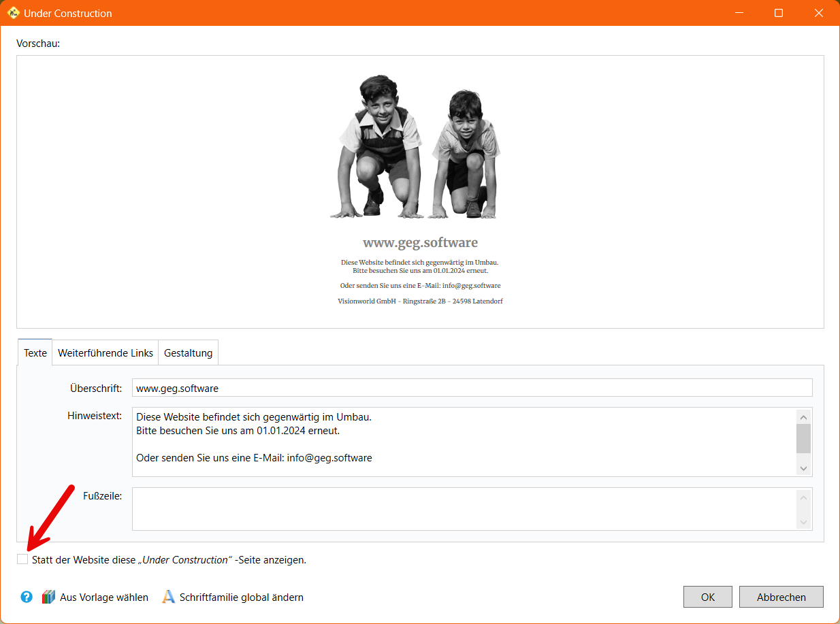840x624 pixels.
Task: Click the blue help question mark icon
Action: click(x=27, y=597)
